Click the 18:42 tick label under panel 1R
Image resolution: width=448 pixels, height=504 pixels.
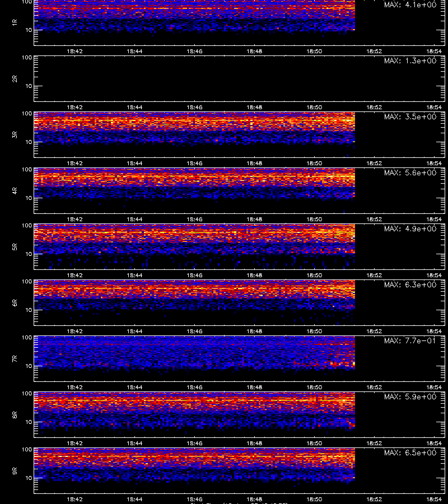tap(74, 51)
